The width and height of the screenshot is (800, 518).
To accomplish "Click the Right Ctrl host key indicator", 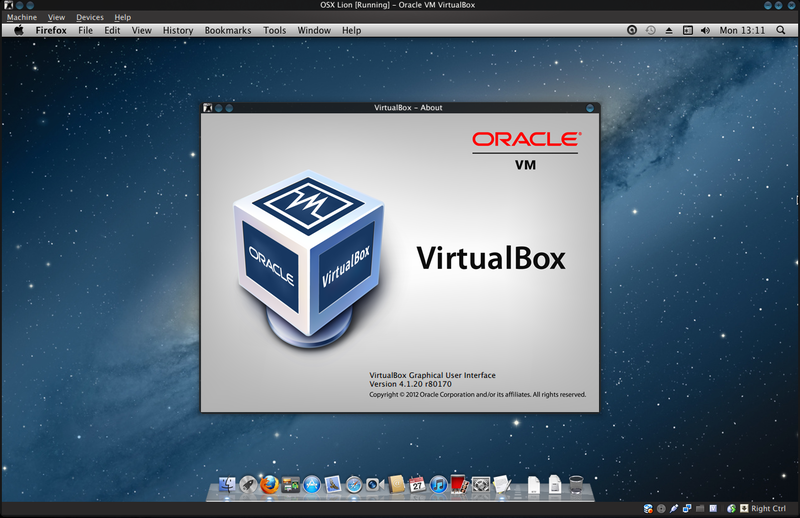I will (768, 510).
